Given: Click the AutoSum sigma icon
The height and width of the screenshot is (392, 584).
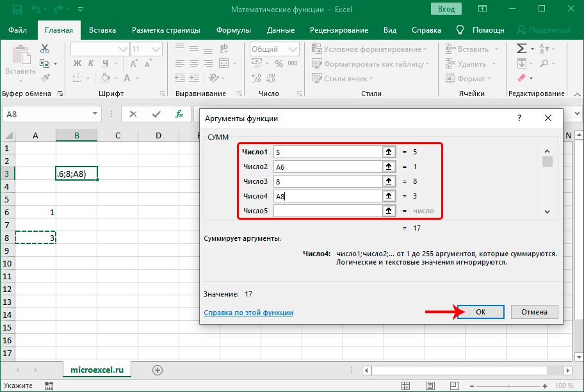Looking at the screenshot, I should tap(521, 49).
